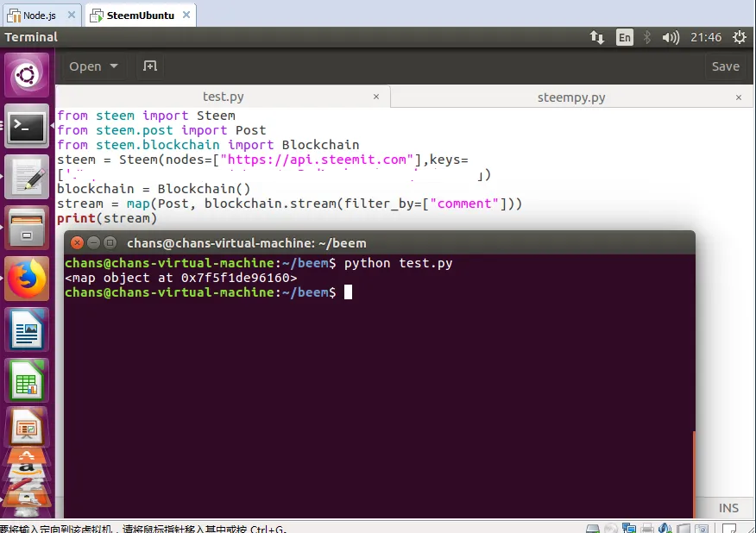Close the SteemUbuntu VM tab
Screen dimensions: 756x533
(186, 15)
